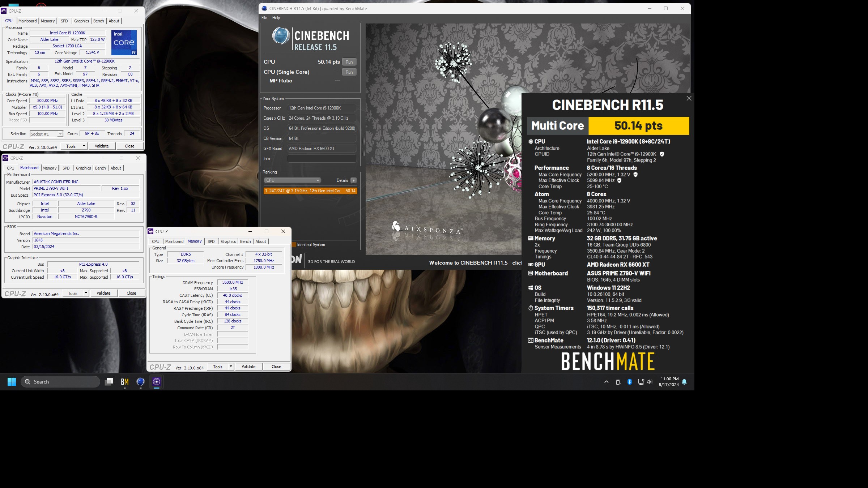This screenshot has width=868, height=488.
Task: Click Core Speed 500.00 MHz value
Action: pos(48,101)
